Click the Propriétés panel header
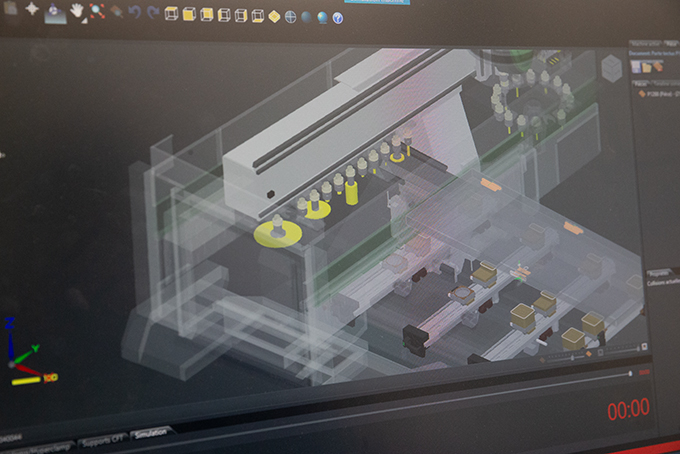Screen dimensions: 680x454 (x=659, y=271)
